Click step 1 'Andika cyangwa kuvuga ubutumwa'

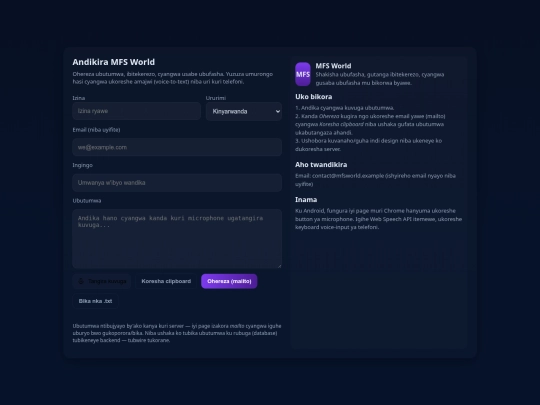click(345, 108)
